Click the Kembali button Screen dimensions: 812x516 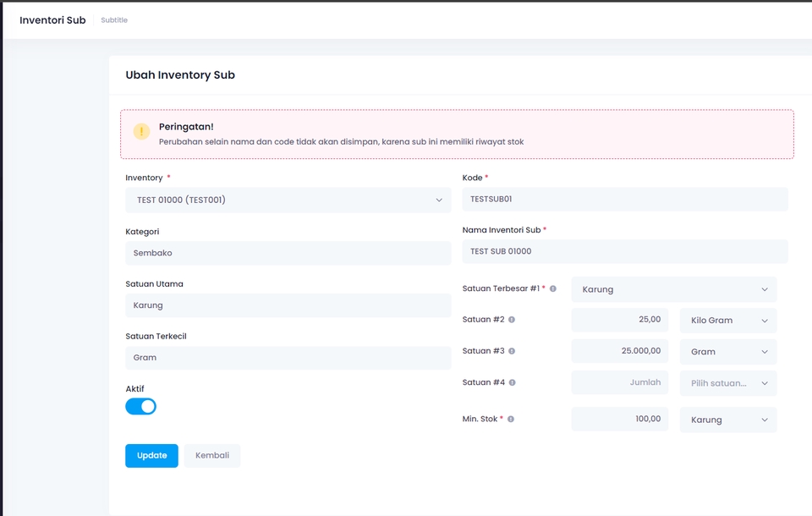pos(212,455)
